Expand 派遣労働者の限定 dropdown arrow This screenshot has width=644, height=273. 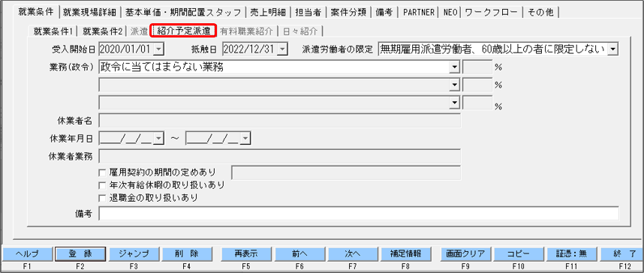click(612, 49)
